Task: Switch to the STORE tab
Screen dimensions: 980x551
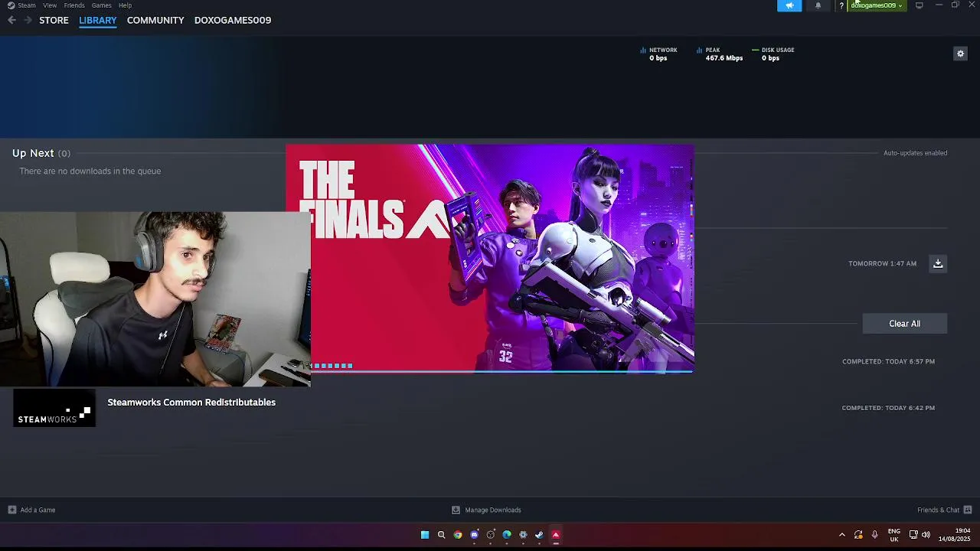Action: [54, 20]
